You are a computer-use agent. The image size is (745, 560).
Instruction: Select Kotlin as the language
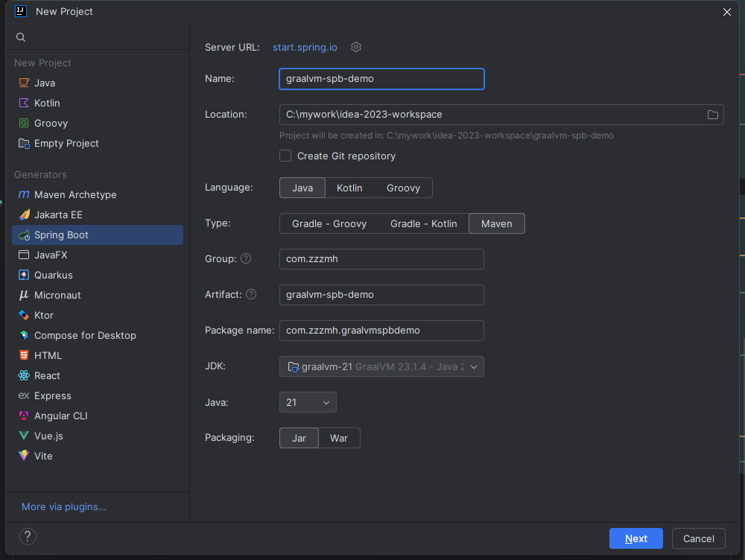pyautogui.click(x=349, y=188)
